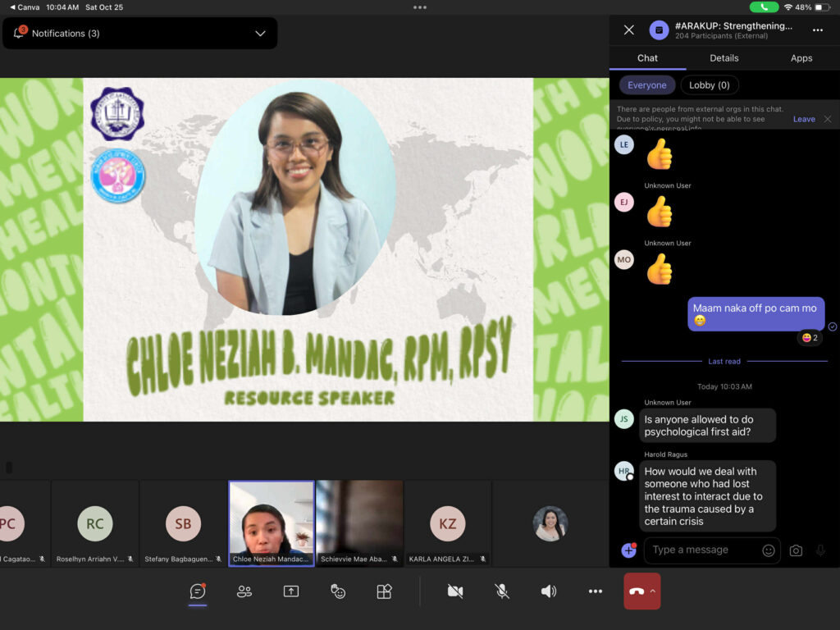840x630 pixels.
Task: Switch to the Apps tab
Action: click(801, 58)
